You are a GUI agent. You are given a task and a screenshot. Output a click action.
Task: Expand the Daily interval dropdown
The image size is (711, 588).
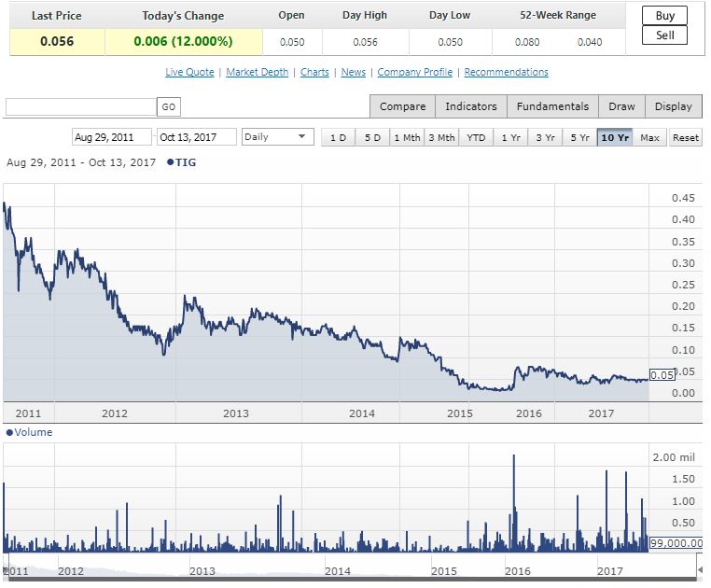click(277, 136)
